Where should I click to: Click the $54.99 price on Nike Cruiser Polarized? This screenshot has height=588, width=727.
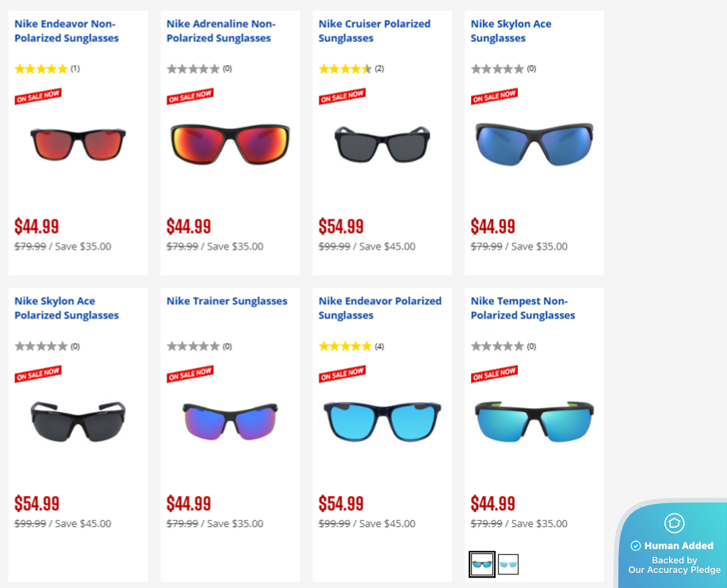(341, 227)
